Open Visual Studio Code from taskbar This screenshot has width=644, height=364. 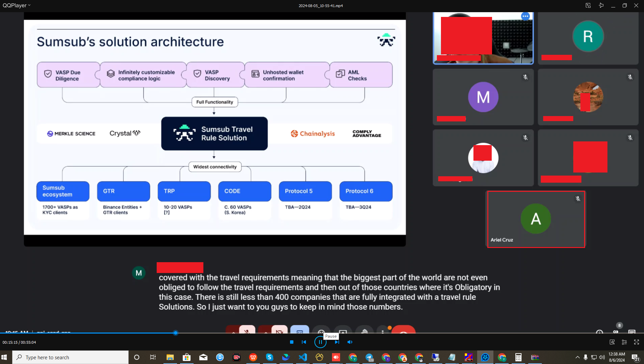(303, 357)
